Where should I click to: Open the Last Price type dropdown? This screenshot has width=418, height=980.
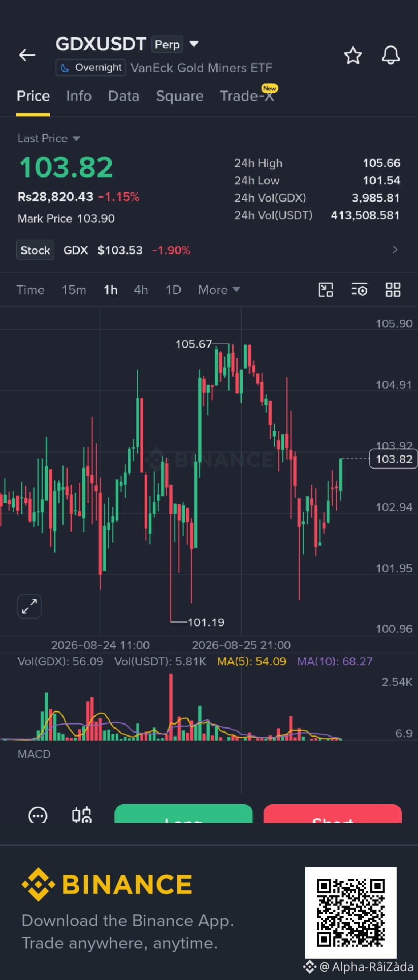49,138
